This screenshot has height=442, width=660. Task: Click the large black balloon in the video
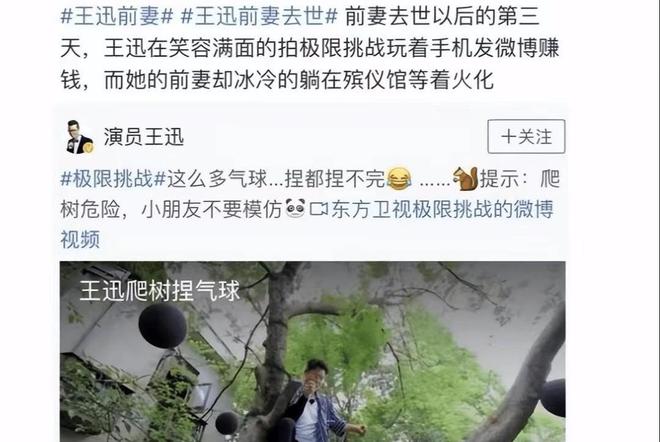[x=162, y=326]
